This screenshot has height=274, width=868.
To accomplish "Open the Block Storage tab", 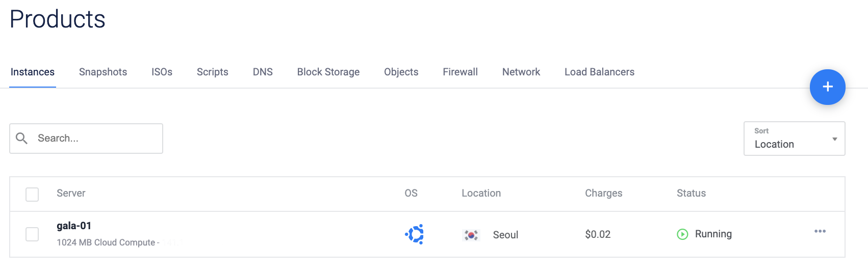I will click(x=328, y=72).
